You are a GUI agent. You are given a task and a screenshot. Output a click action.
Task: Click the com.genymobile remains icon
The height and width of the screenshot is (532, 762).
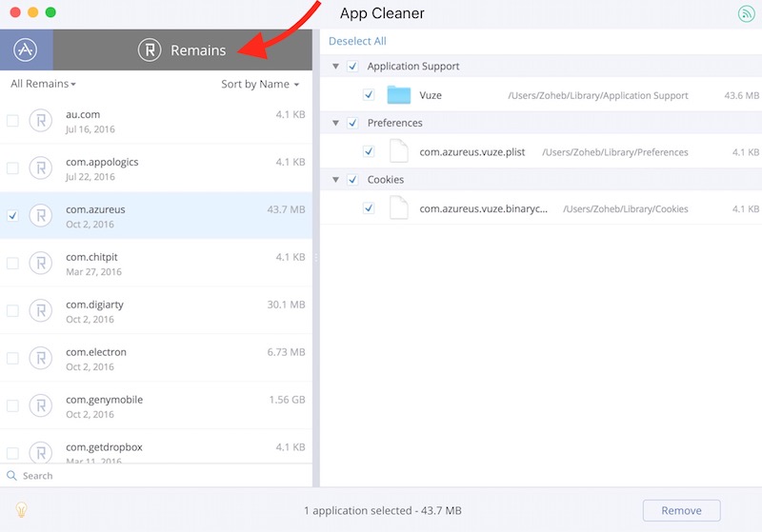point(41,406)
